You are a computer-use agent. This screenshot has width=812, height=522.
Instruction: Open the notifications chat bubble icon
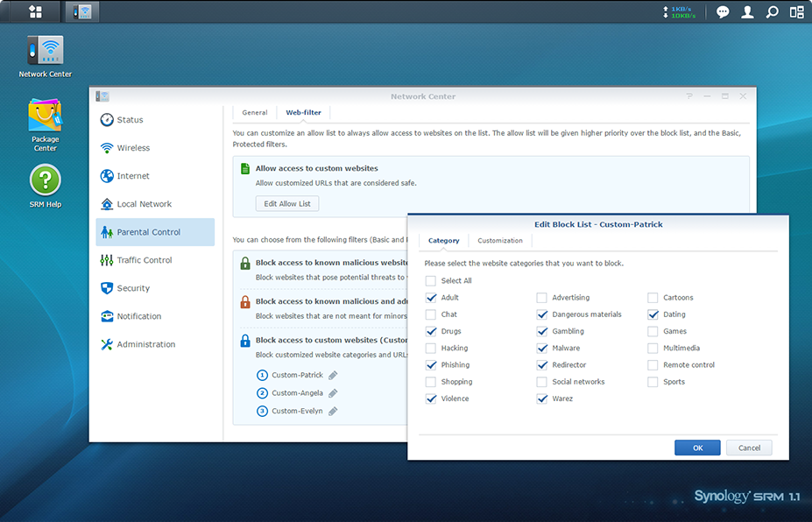pyautogui.click(x=723, y=12)
